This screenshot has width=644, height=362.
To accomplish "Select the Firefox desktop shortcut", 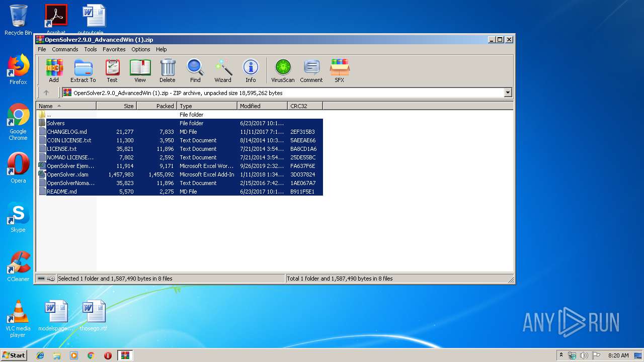I will click(18, 69).
